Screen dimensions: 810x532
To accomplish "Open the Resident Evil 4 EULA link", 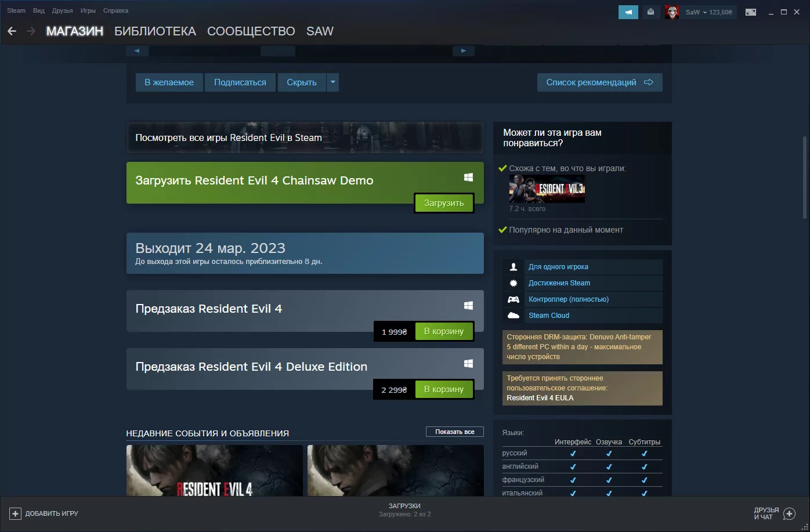I will tap(540, 398).
